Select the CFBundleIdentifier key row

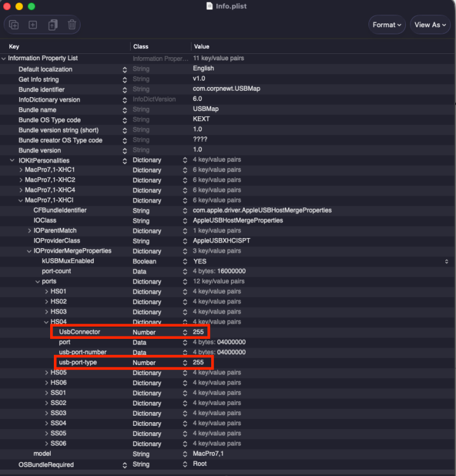point(60,210)
